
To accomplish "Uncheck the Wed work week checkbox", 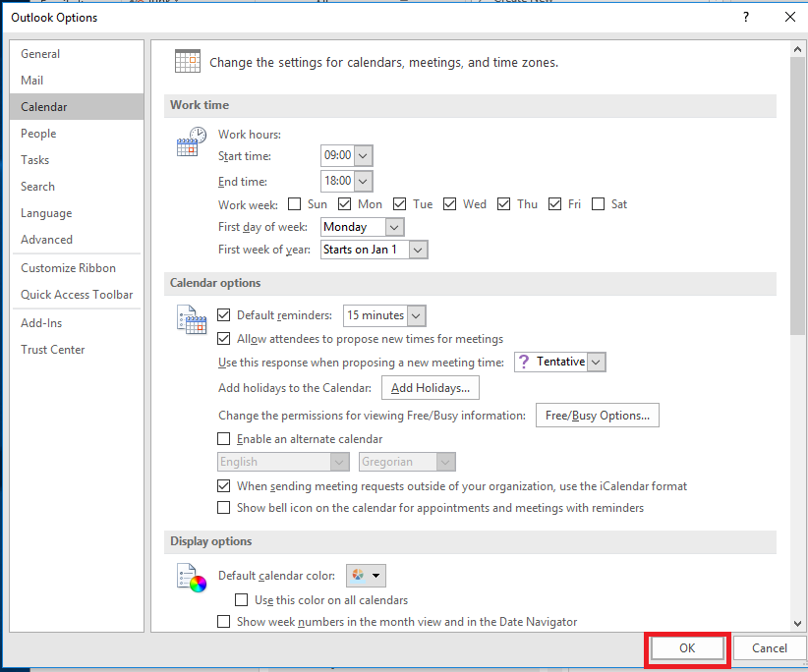I will click(x=449, y=204).
